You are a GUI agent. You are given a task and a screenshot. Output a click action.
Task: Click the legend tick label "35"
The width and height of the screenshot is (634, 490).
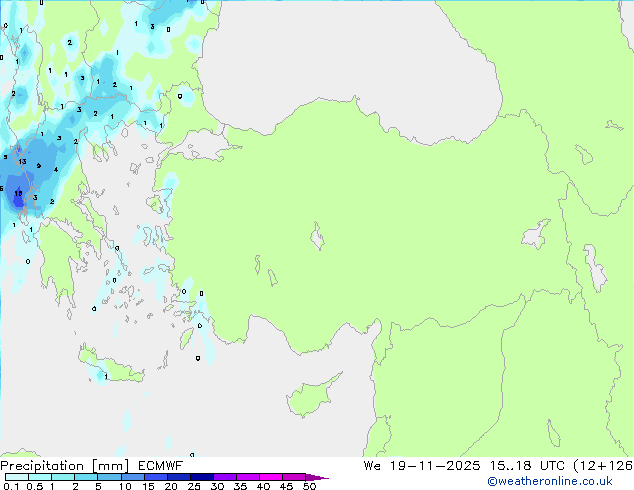point(240,486)
